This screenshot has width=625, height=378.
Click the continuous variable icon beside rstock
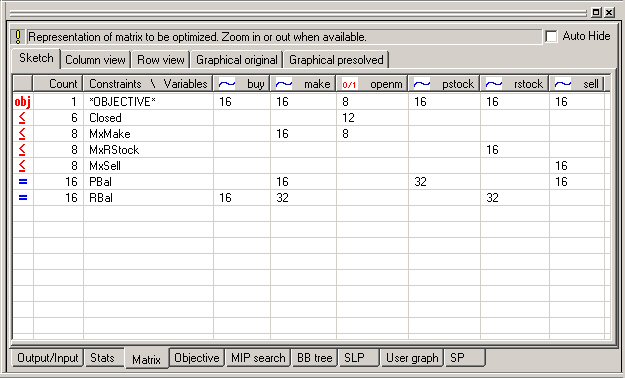[494, 84]
